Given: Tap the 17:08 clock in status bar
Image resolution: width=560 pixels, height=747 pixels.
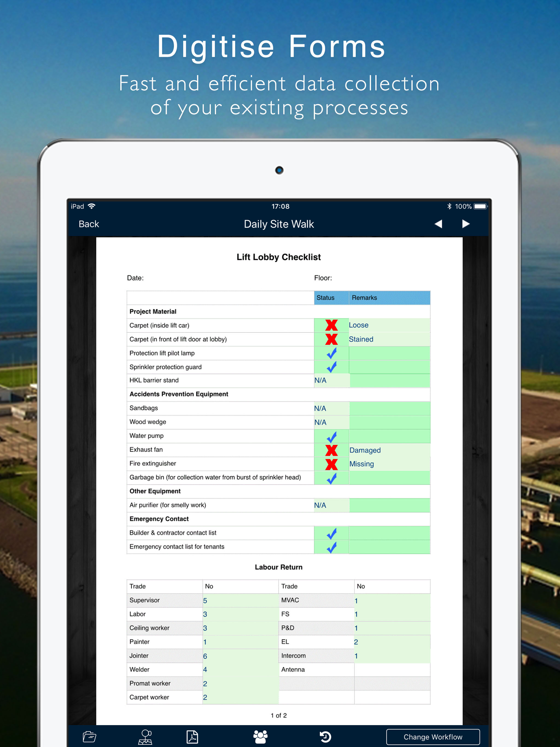Looking at the screenshot, I should [x=280, y=206].
